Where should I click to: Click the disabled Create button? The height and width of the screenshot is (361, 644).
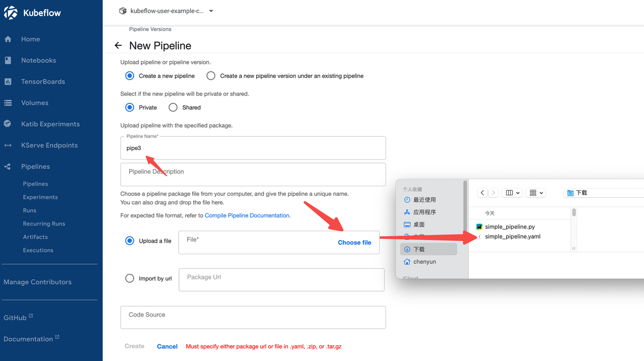coord(134,346)
